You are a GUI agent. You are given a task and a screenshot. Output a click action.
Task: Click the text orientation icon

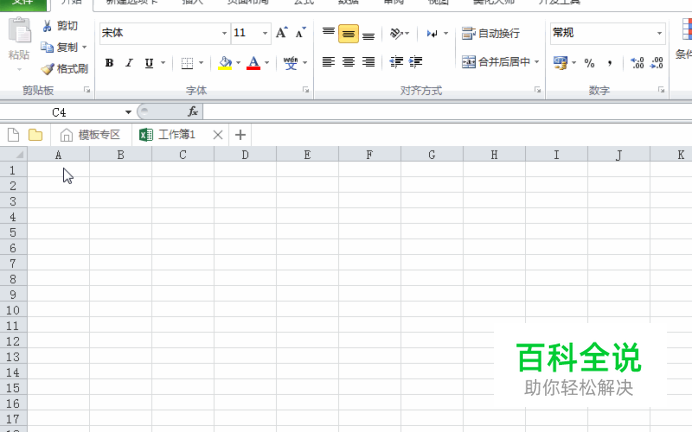(x=396, y=33)
